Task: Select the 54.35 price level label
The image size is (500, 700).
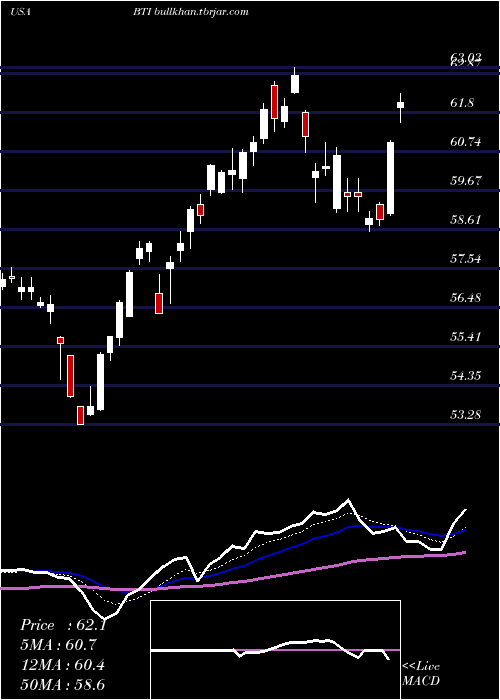Action: 466,375
